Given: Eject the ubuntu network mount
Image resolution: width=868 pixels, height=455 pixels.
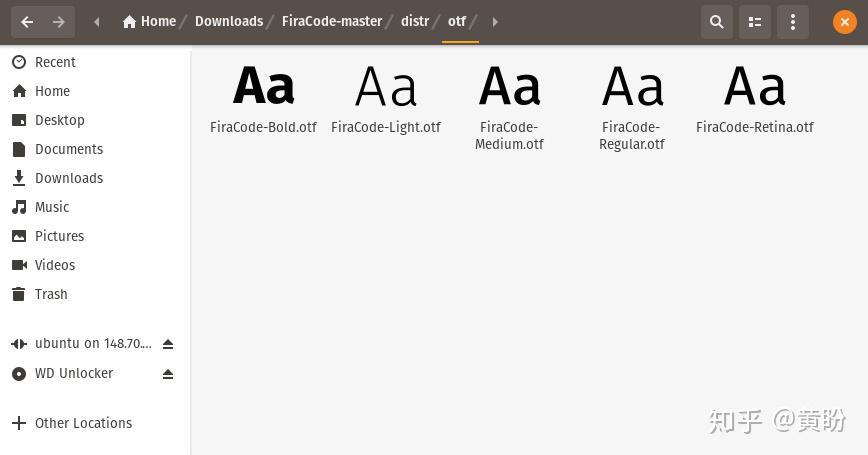Looking at the screenshot, I should (168, 344).
